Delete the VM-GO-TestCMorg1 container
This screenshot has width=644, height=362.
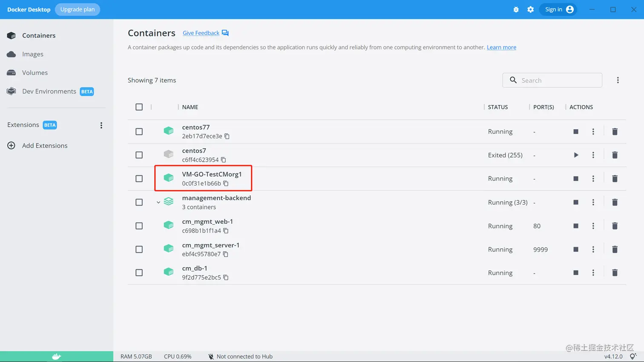tap(615, 179)
